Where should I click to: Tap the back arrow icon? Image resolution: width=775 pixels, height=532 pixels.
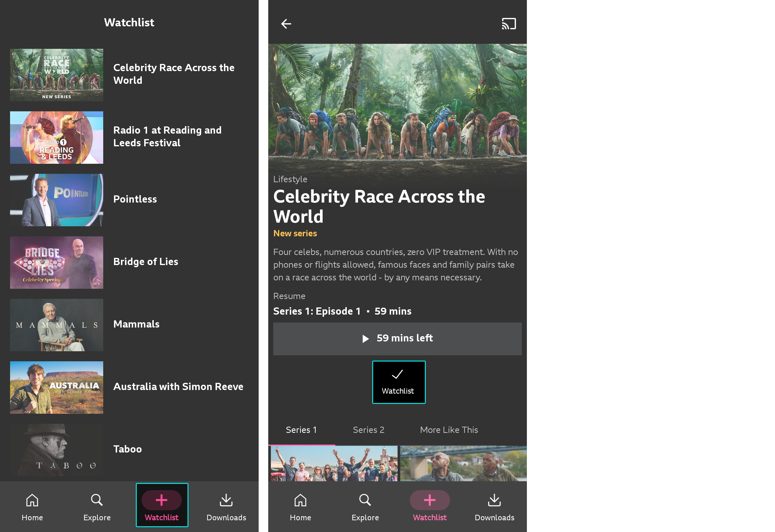286,24
